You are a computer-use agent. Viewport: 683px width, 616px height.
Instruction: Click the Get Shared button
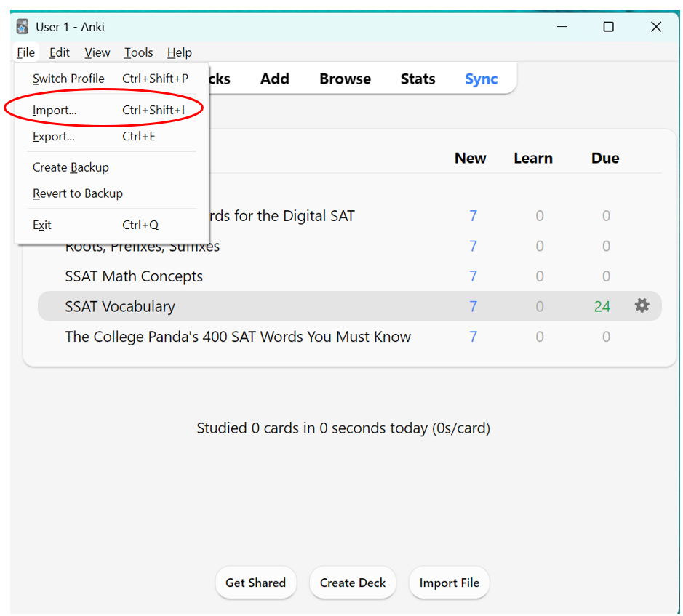[256, 583]
